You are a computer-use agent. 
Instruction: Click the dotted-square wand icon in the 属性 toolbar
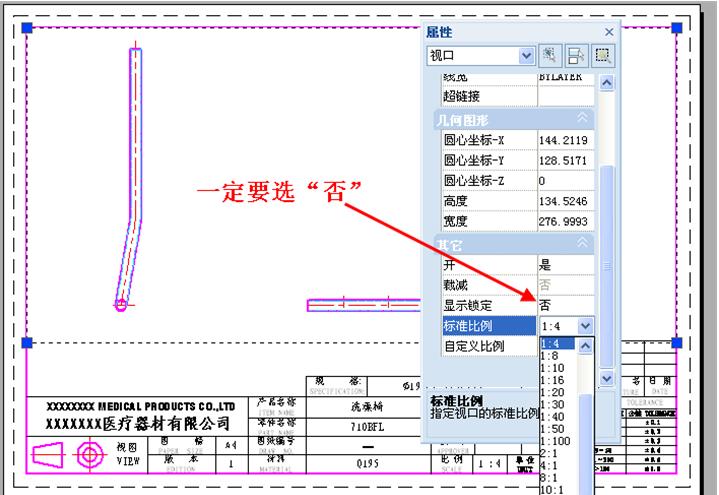tap(550, 56)
